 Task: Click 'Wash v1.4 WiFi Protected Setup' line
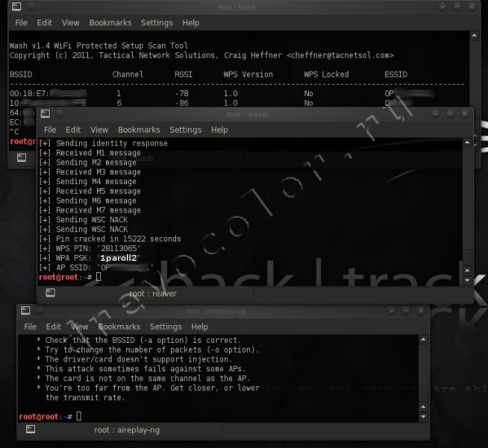click(x=99, y=46)
